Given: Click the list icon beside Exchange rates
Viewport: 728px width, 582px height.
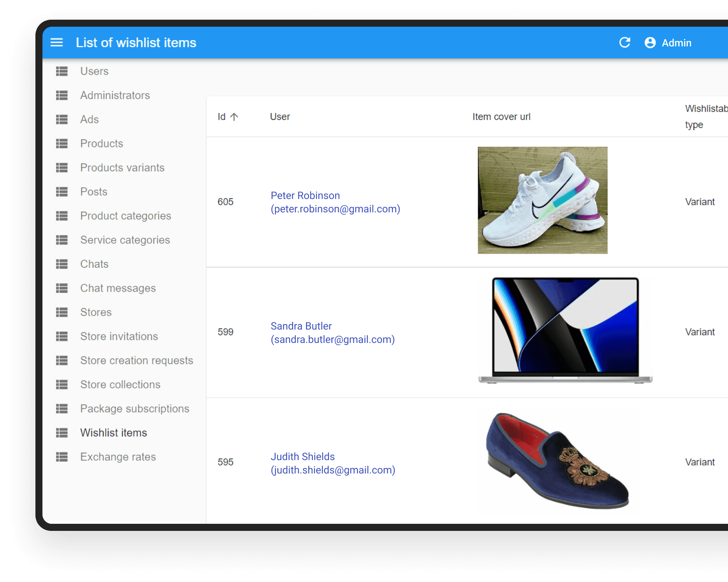Looking at the screenshot, I should pos(62,457).
